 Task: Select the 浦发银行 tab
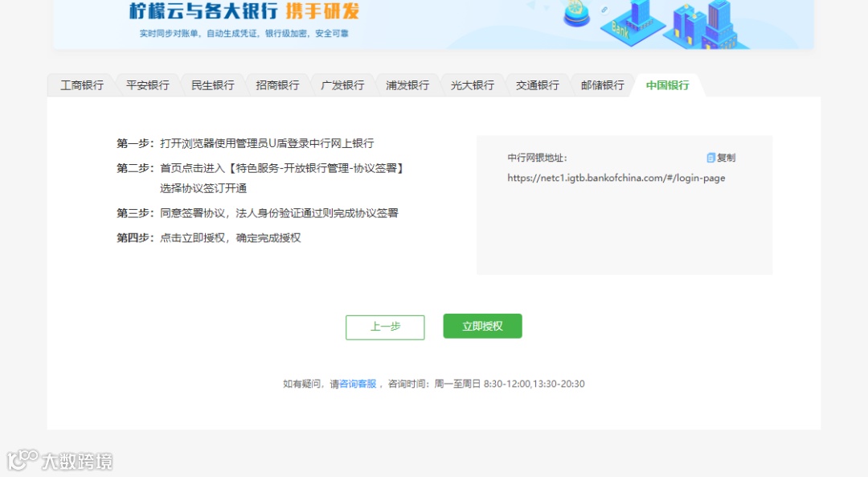(x=407, y=85)
